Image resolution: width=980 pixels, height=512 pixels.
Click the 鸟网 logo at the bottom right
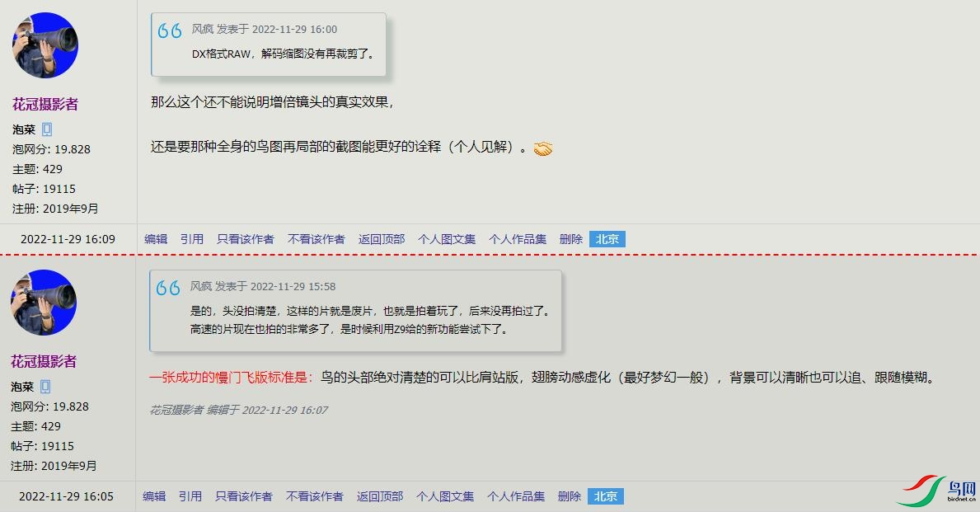click(937, 490)
